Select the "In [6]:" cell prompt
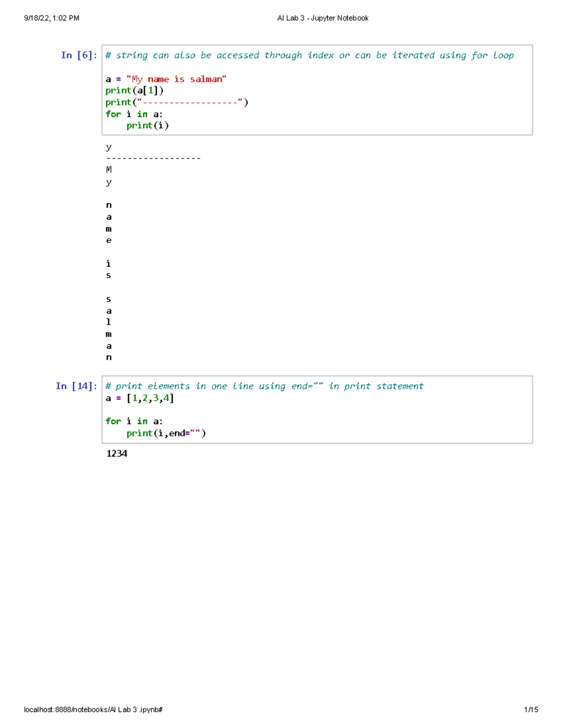 click(79, 55)
